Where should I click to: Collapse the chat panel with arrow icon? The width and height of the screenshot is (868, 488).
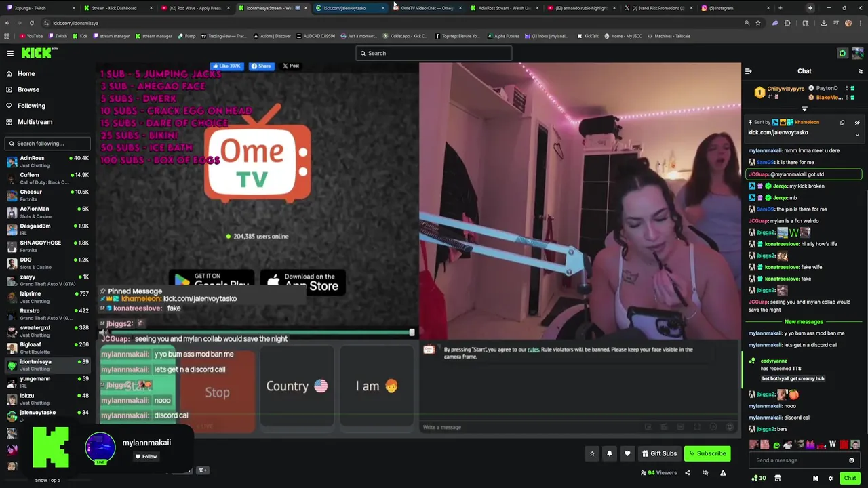[x=748, y=71]
